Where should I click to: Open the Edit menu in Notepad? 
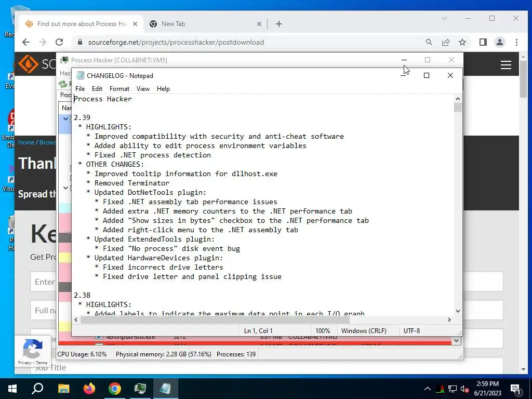97,88
